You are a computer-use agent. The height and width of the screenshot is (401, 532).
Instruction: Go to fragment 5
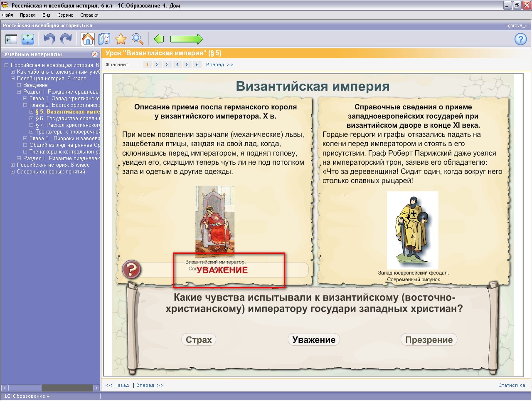(x=187, y=64)
